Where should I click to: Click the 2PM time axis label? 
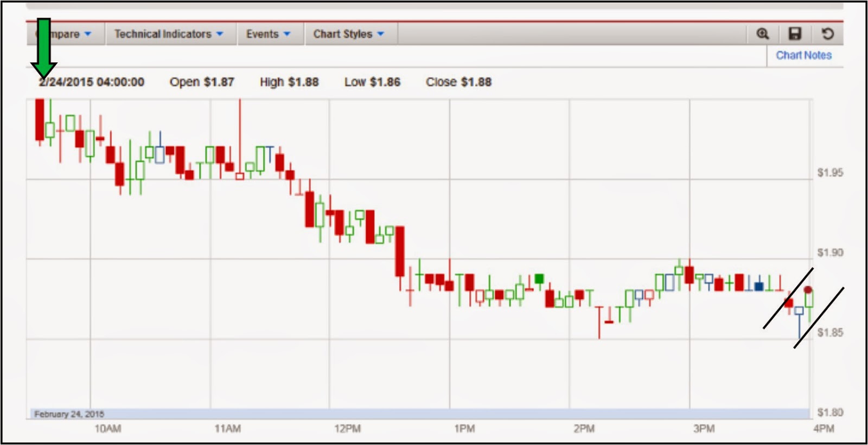(584, 429)
